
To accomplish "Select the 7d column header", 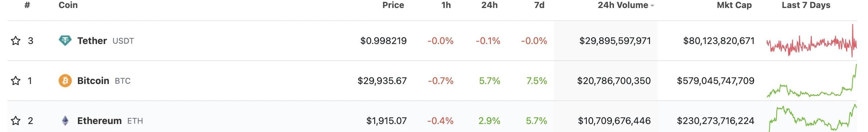I will coord(539,5).
